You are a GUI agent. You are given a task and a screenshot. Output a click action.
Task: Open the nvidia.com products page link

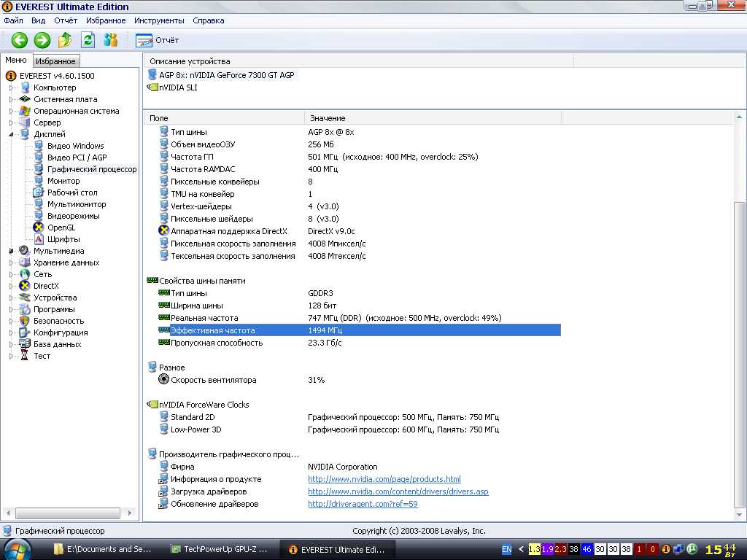coord(384,479)
